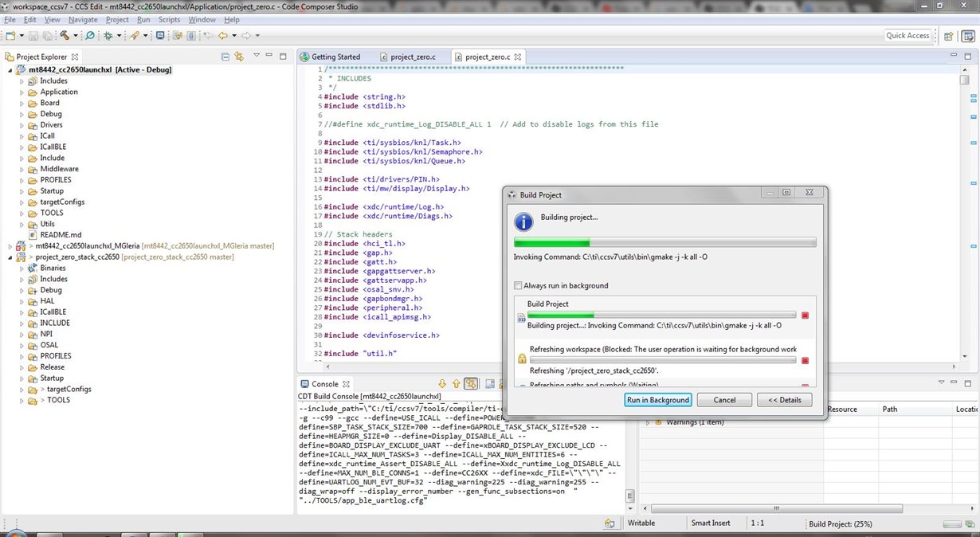Screen dimensions: 980x537
Task: Toggle Link with Editor in Project Explorer
Action: coord(238,57)
